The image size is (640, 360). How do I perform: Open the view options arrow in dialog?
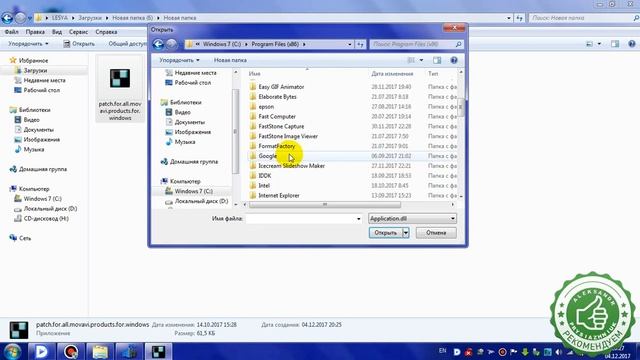pyautogui.click(x=422, y=60)
